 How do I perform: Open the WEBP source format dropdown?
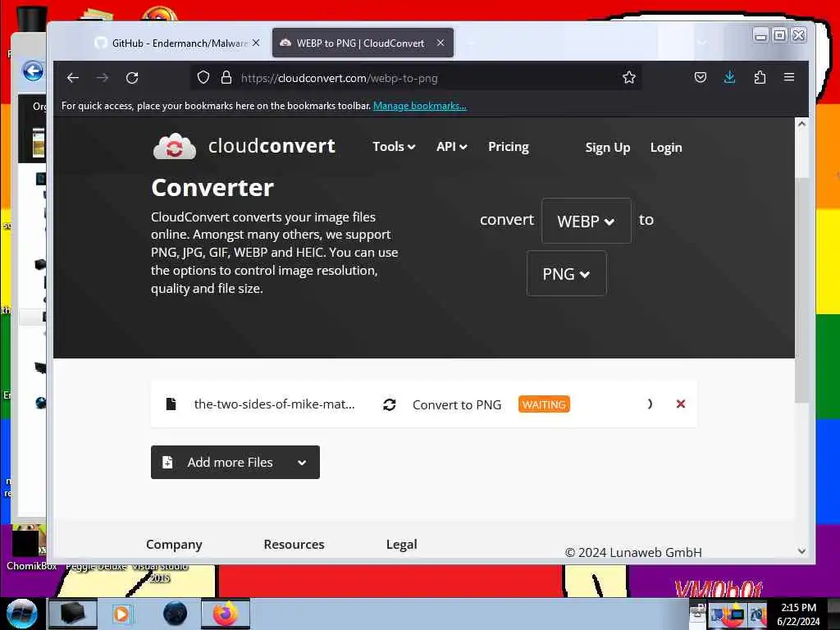pyautogui.click(x=586, y=221)
